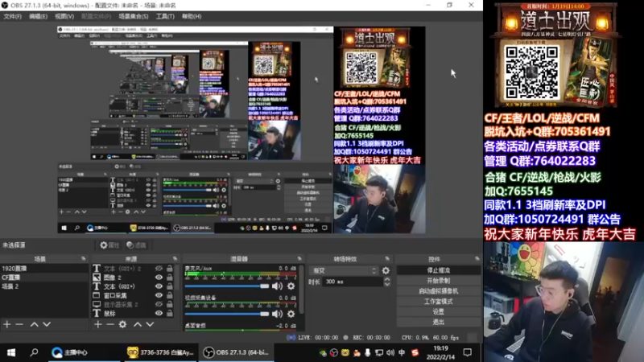Undock the 转场特效 panel with its float icon
Image resolution: width=644 pixels, height=362 pixels.
(x=387, y=259)
